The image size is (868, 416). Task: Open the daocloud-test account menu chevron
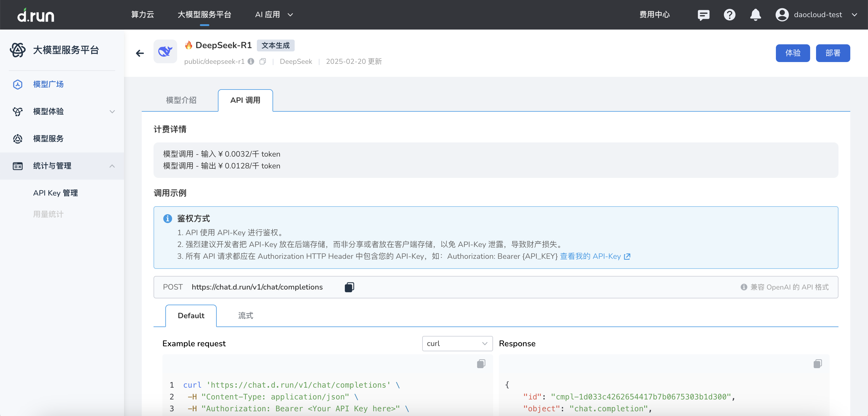click(854, 15)
